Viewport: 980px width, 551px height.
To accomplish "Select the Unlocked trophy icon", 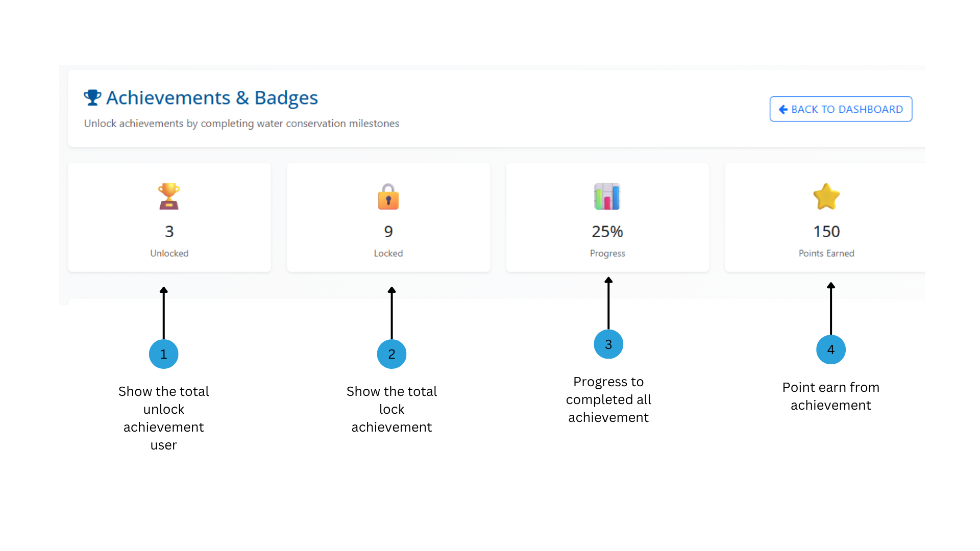I will (x=169, y=196).
